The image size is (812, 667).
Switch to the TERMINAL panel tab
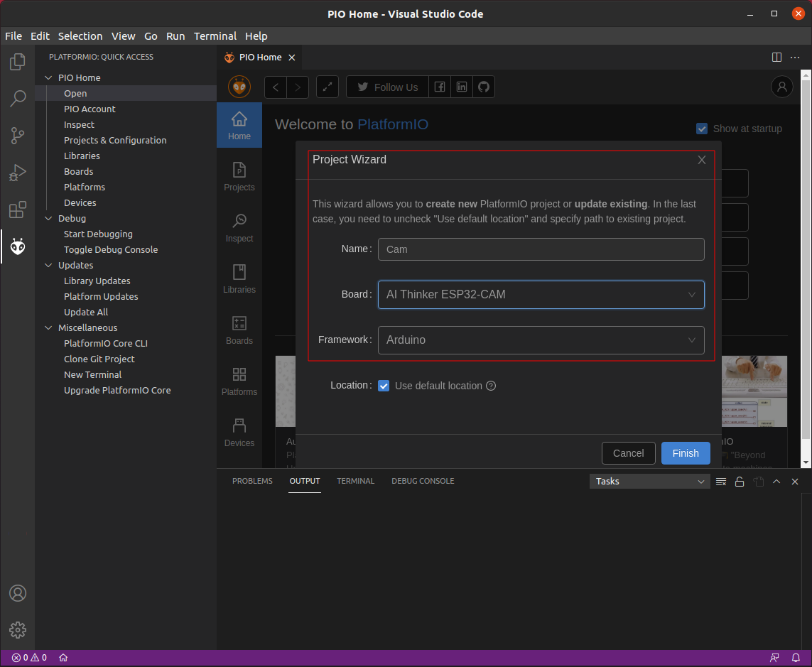(355, 481)
